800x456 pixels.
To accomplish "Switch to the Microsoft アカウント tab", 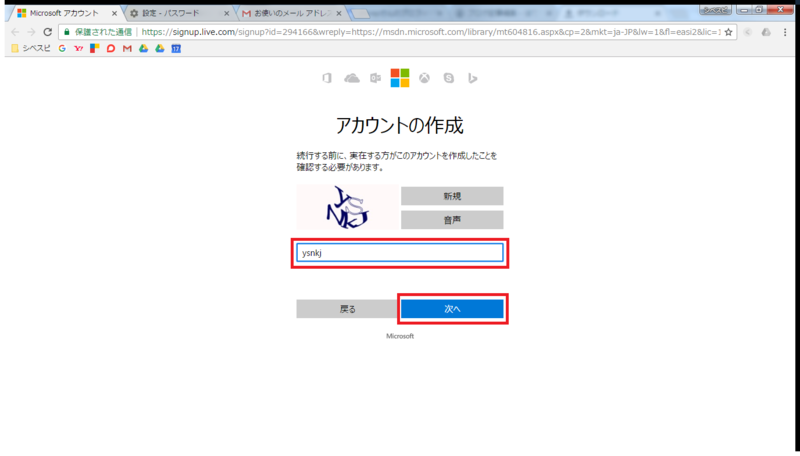I will pyautogui.click(x=66, y=13).
